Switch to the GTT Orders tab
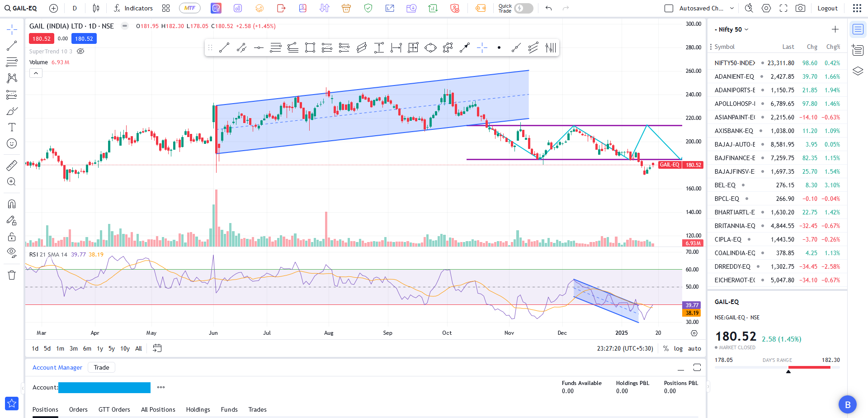This screenshot has width=868, height=418. coord(114,409)
